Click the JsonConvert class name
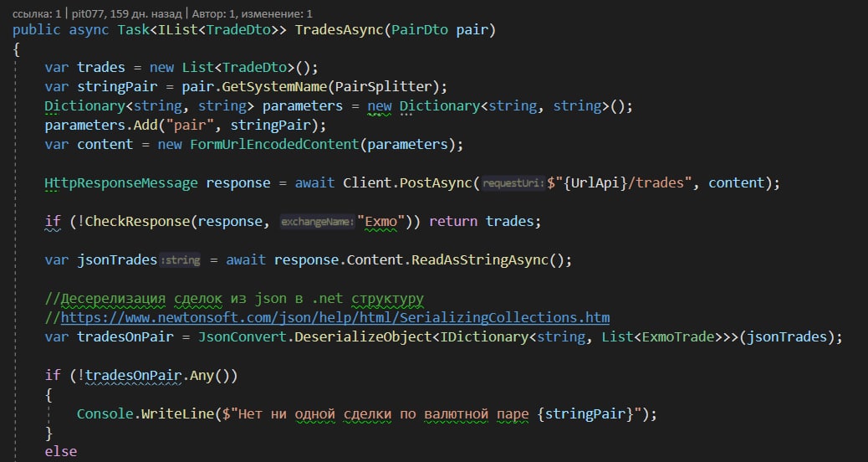 (x=243, y=336)
